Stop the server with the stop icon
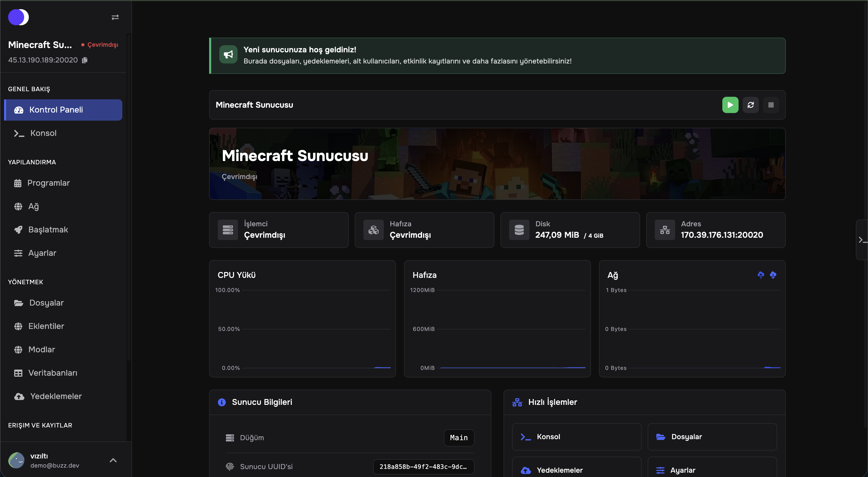 point(771,105)
